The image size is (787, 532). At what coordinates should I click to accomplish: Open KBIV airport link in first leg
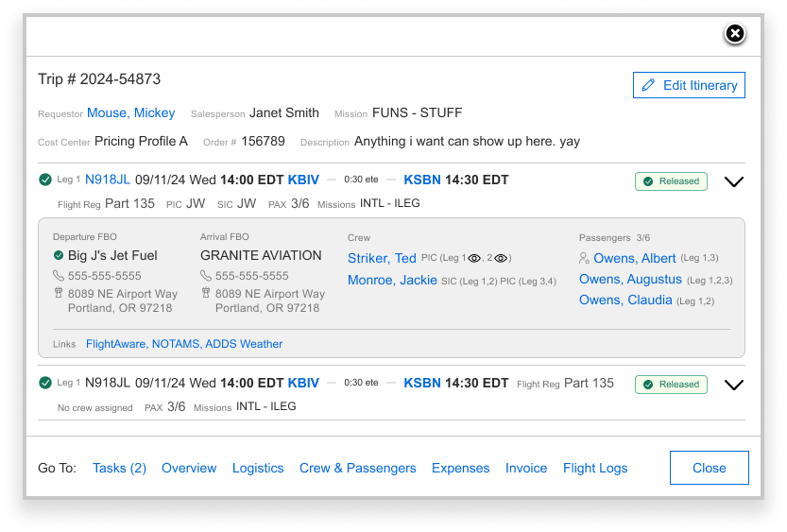pos(303,180)
